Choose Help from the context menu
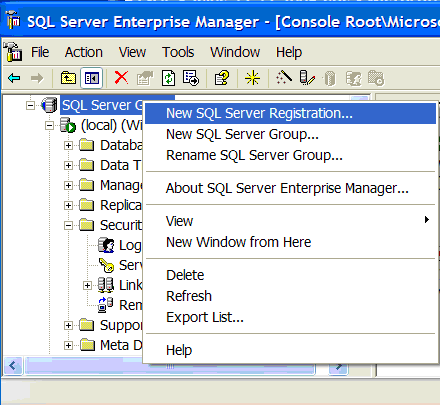The height and width of the screenshot is (405, 440). (x=290, y=350)
